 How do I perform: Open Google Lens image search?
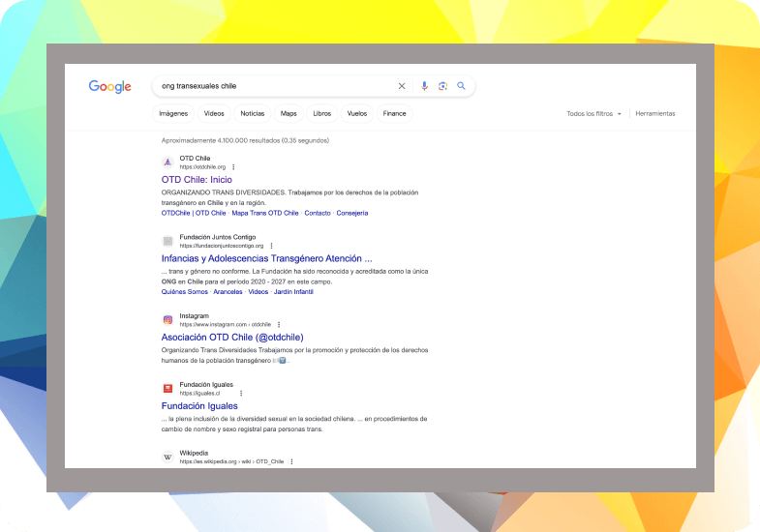[x=442, y=86]
